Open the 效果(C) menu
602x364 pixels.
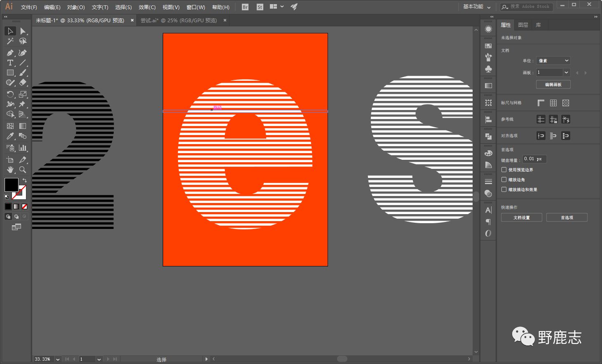point(147,7)
